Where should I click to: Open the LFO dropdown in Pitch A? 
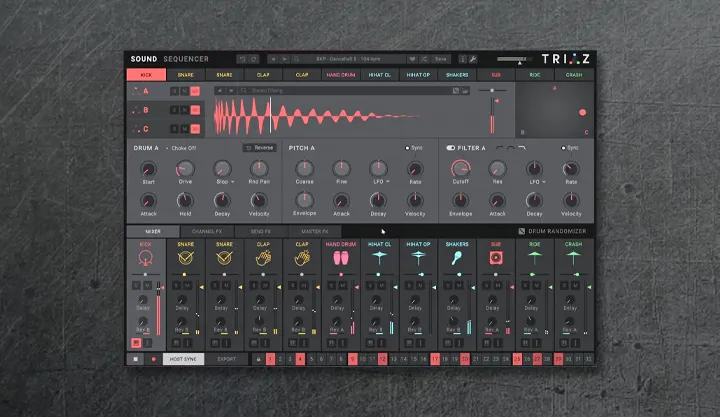[x=379, y=183]
